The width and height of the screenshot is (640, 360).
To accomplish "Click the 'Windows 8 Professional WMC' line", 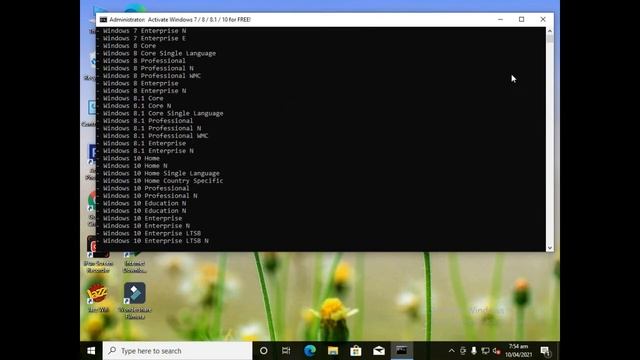I will 152,76.
